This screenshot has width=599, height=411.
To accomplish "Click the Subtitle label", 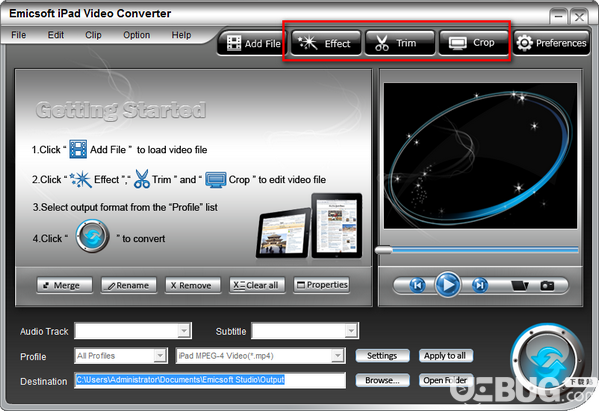I will click(231, 332).
